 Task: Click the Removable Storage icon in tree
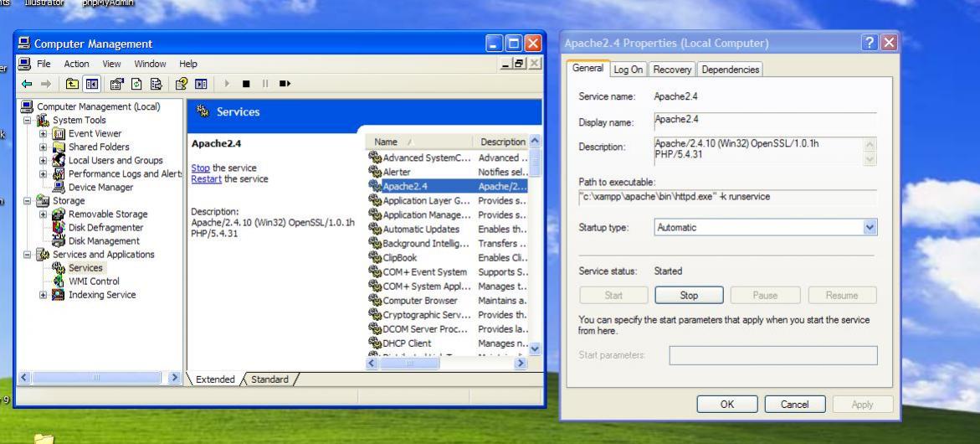59,214
